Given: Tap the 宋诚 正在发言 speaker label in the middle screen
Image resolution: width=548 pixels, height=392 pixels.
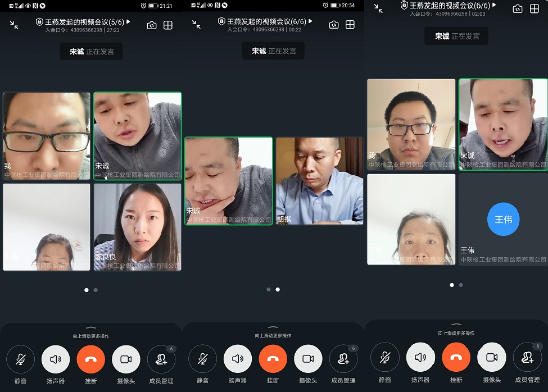Looking at the screenshot, I should pyautogui.click(x=273, y=51).
